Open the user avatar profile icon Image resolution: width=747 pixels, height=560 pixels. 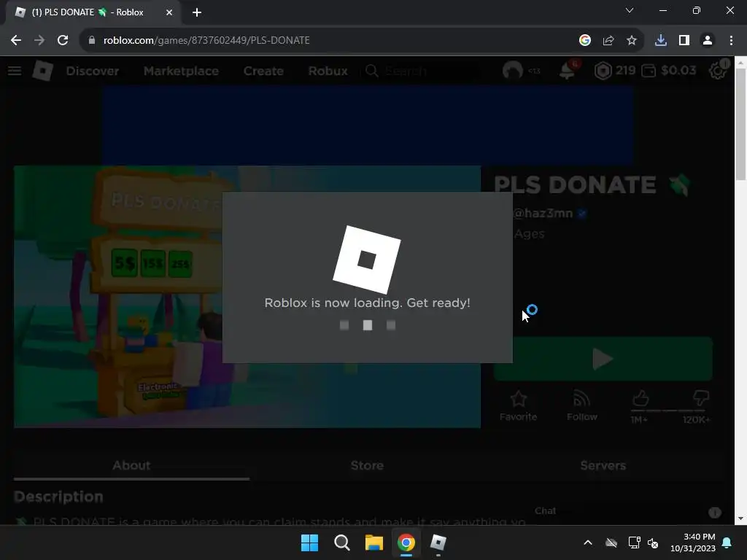[513, 71]
